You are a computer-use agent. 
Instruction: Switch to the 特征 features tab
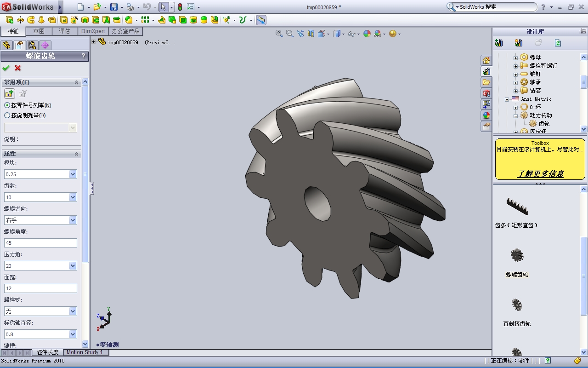13,31
